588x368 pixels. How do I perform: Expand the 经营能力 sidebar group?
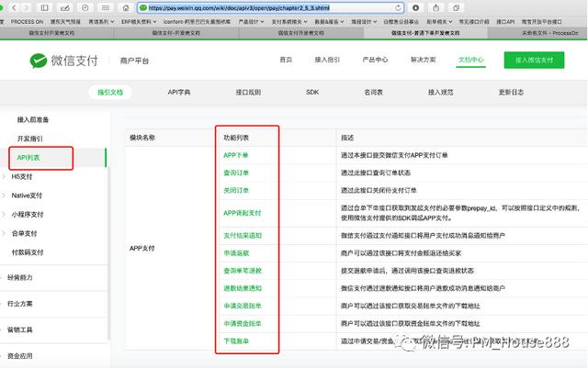[19, 277]
